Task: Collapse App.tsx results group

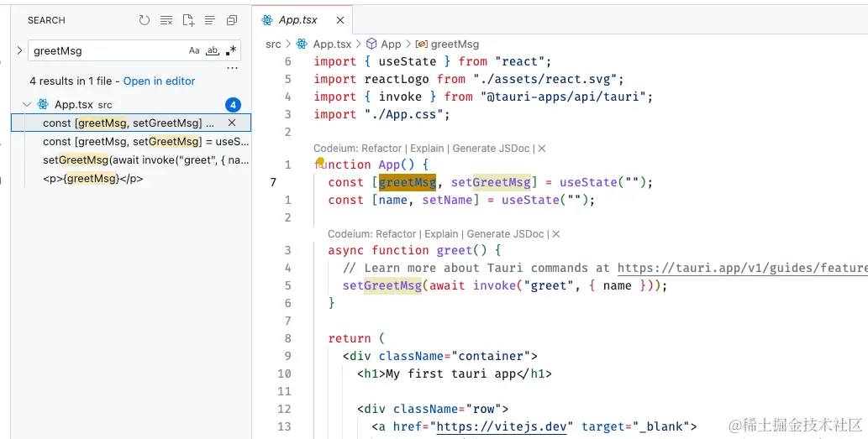Action: pyautogui.click(x=27, y=104)
